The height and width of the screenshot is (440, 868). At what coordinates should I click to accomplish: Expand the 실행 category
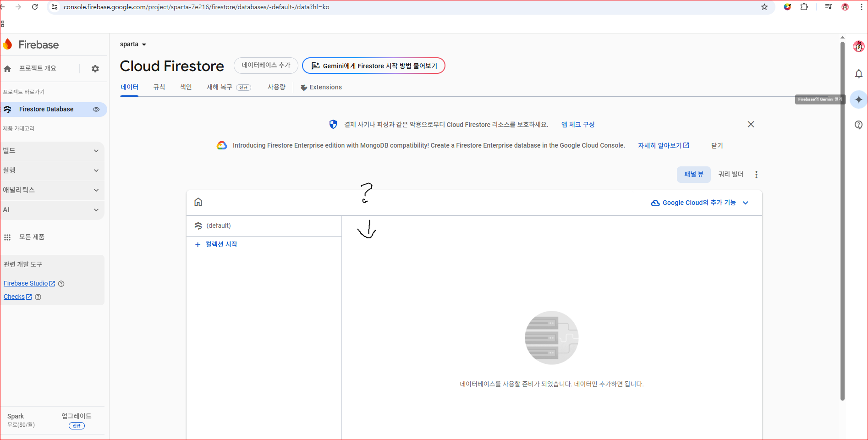coord(52,170)
